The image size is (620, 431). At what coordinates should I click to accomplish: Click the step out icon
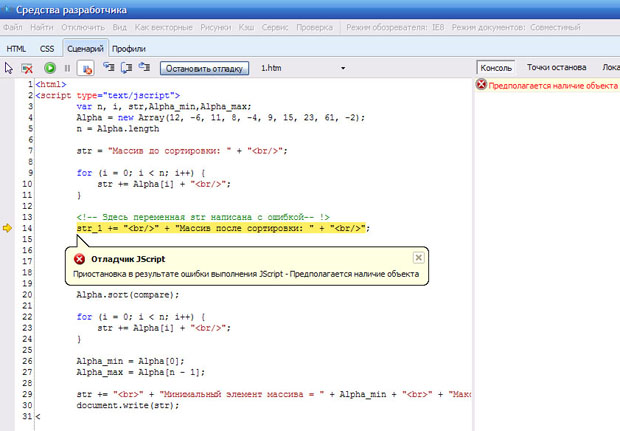144,67
